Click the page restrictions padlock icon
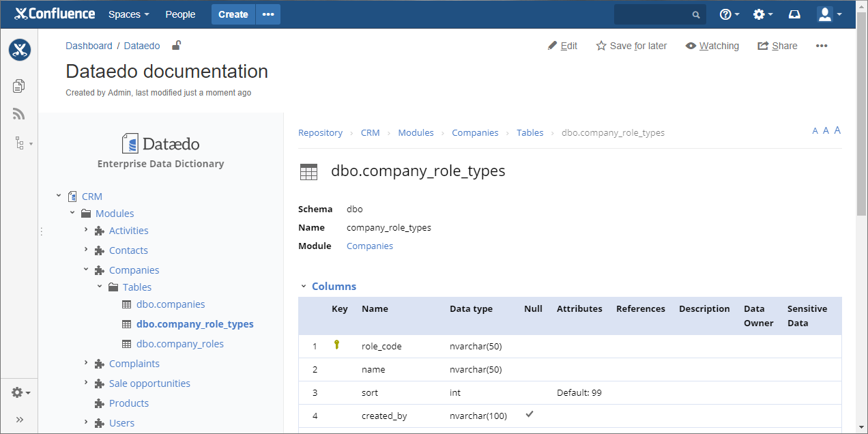This screenshot has width=868, height=434. coord(176,46)
